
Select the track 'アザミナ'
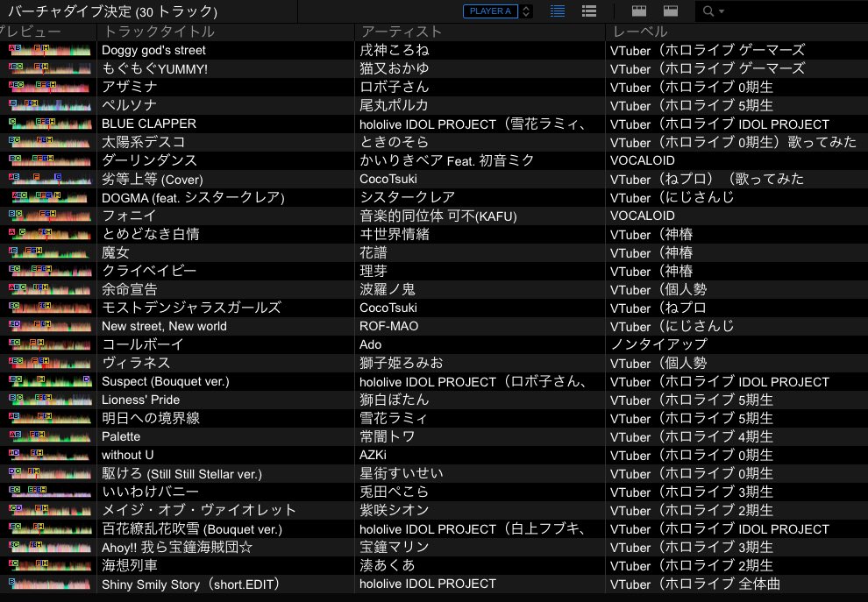pos(130,87)
